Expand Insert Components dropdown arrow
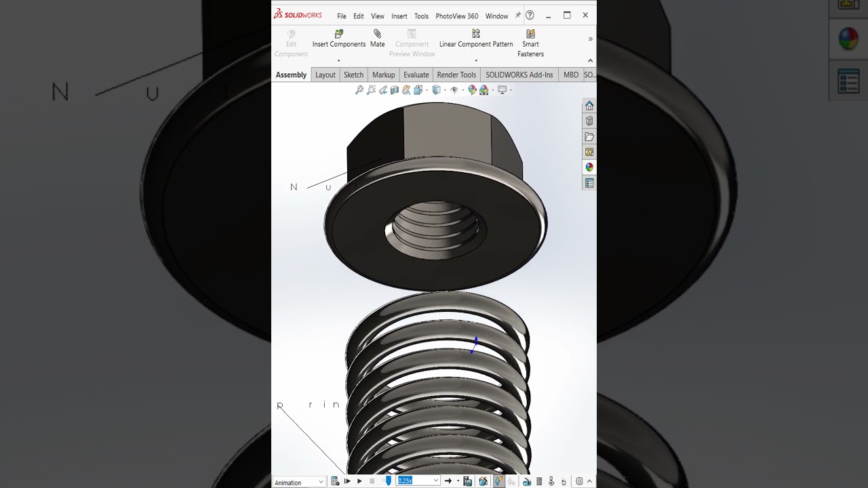This screenshot has height=488, width=868. (x=338, y=60)
